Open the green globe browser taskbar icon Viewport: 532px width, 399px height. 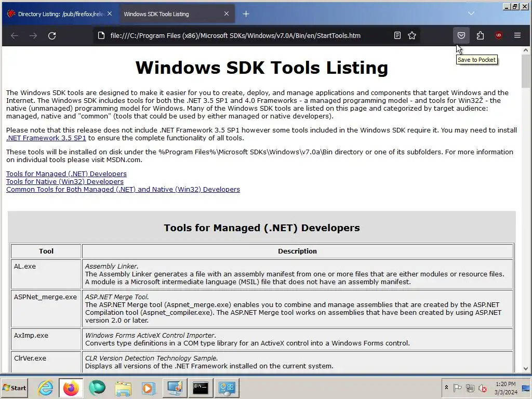[x=97, y=388]
